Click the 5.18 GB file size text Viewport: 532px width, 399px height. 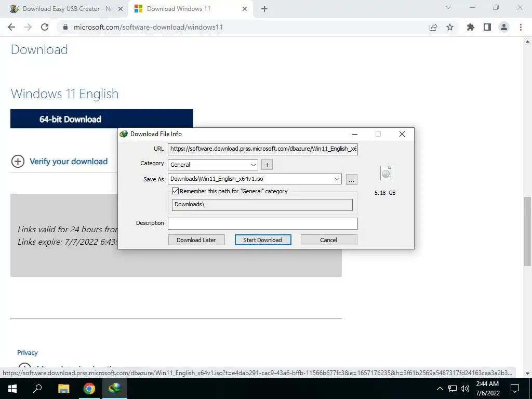[385, 193]
